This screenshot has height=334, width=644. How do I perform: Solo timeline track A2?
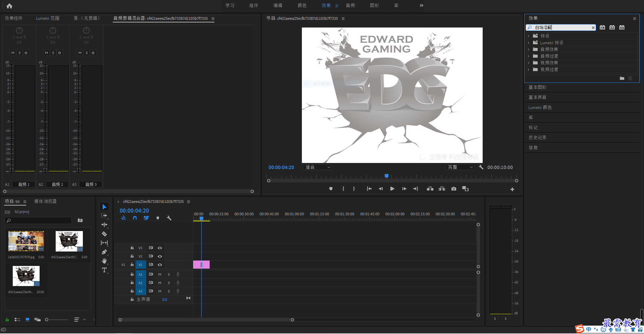(169, 283)
